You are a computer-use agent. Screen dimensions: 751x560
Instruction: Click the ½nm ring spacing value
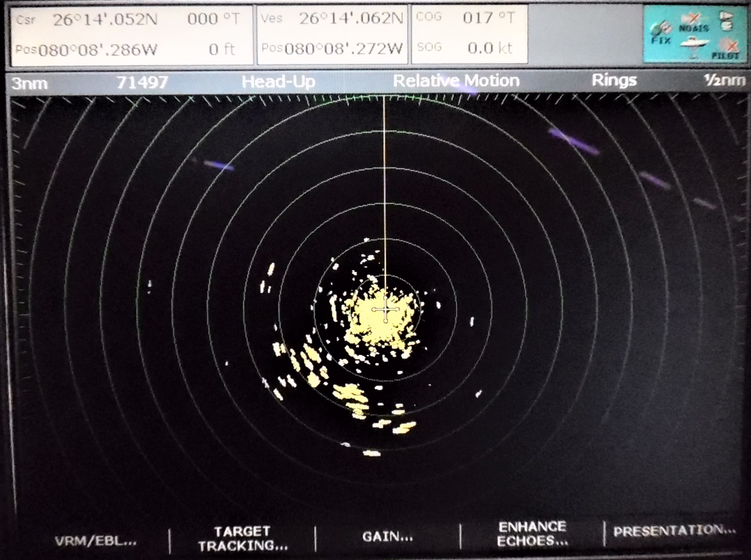click(725, 80)
